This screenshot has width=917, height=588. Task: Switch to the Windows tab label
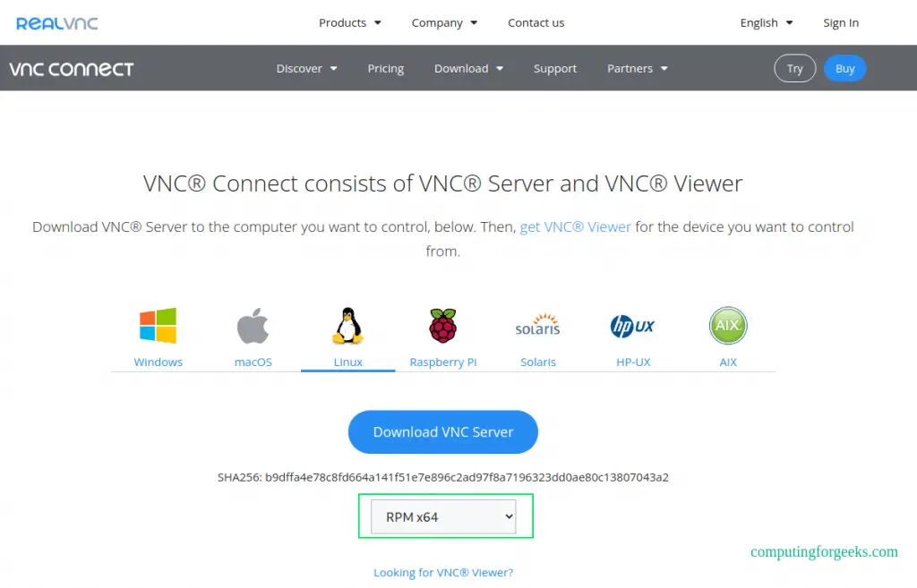point(158,362)
